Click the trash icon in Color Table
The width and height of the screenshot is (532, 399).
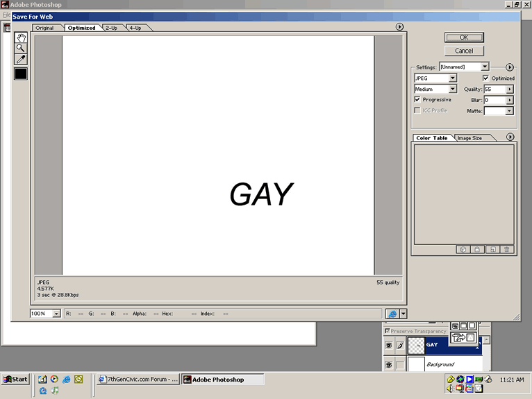click(x=506, y=249)
